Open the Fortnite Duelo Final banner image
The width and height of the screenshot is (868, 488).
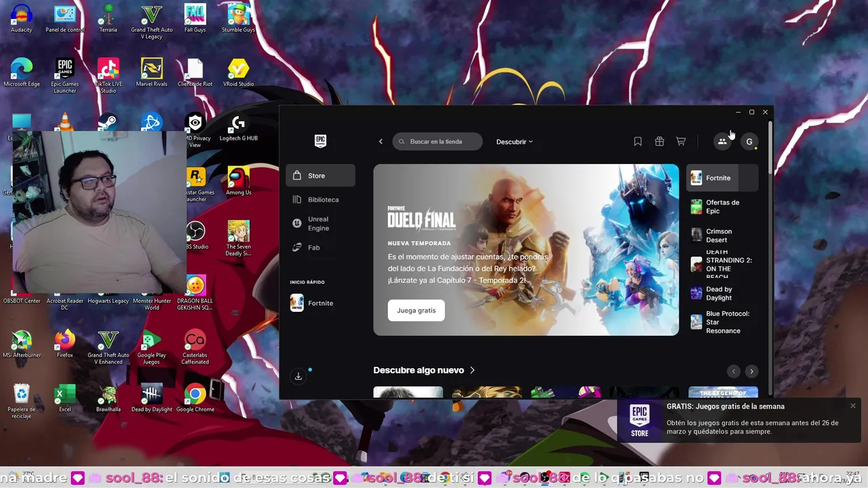click(526, 249)
